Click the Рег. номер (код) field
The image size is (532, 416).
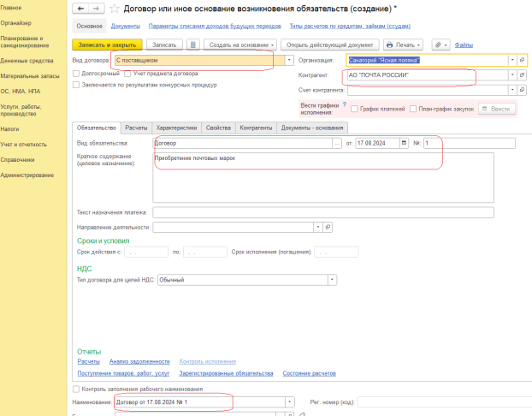pos(445,402)
